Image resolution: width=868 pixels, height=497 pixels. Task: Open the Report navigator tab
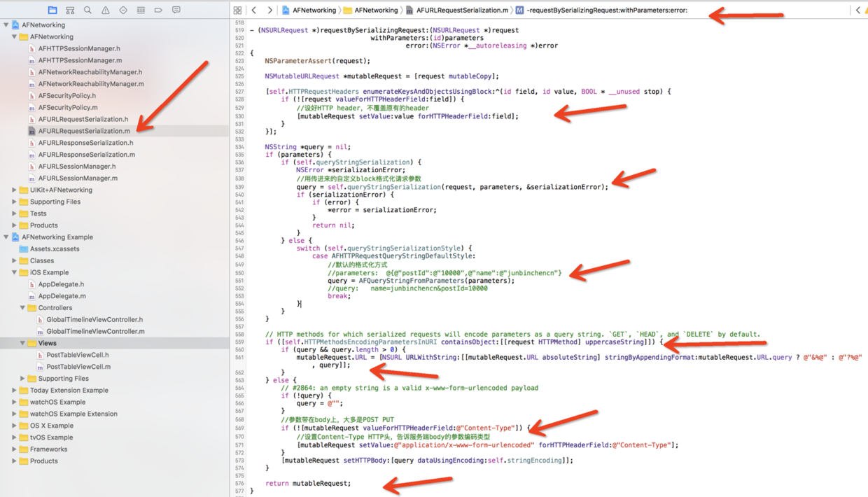pos(176,10)
